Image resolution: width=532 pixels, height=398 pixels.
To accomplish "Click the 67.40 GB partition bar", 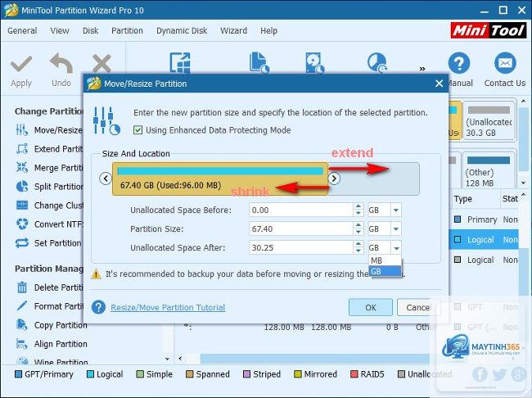I will tap(220, 179).
